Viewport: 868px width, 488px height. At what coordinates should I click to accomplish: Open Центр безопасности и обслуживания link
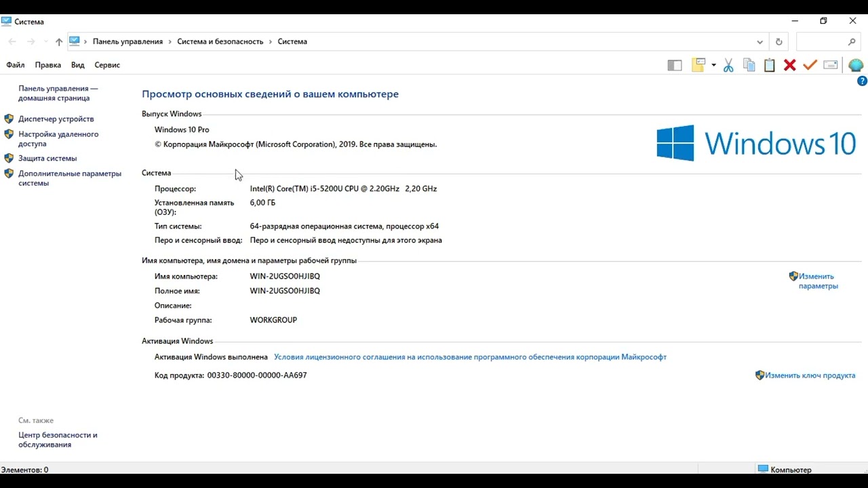coord(58,440)
